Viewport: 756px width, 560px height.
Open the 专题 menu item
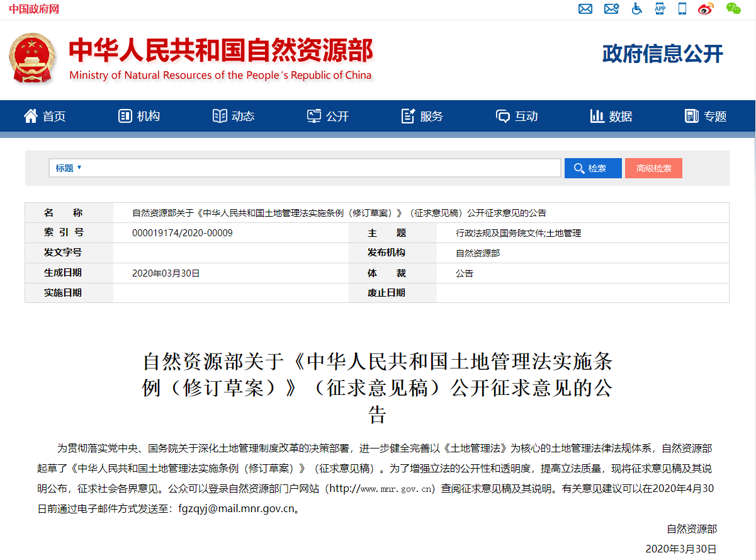tap(706, 116)
